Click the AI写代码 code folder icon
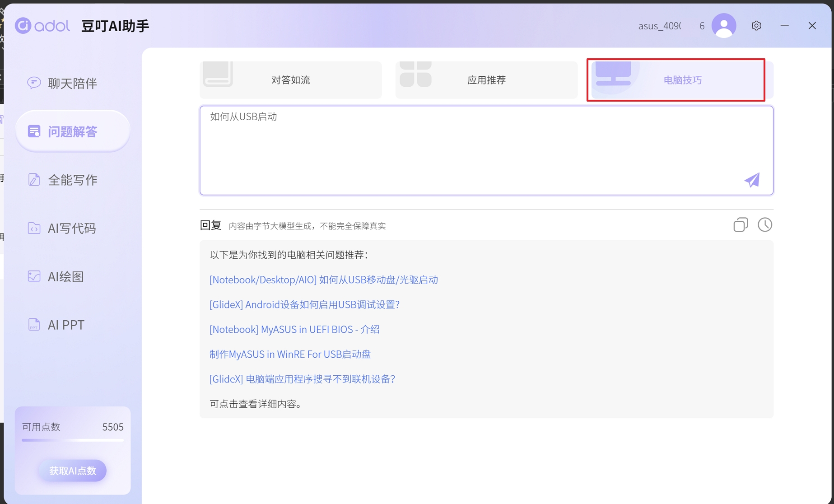This screenshot has height=504, width=834. pos(34,228)
